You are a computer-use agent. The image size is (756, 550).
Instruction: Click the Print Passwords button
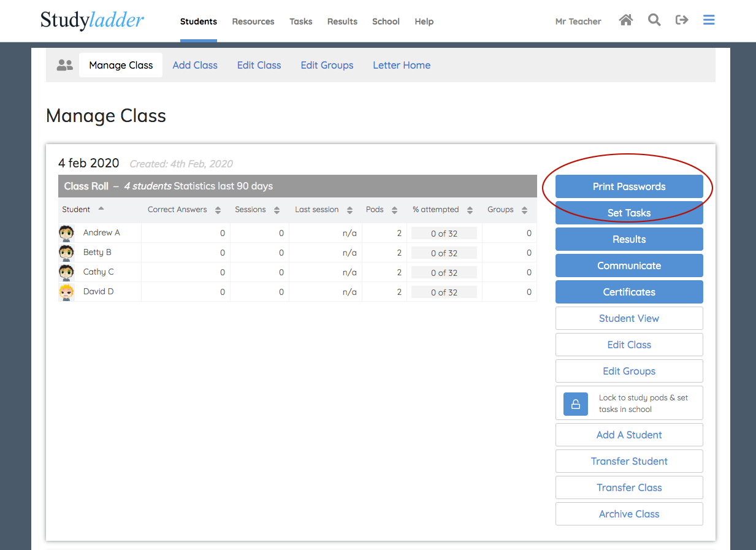pos(629,186)
